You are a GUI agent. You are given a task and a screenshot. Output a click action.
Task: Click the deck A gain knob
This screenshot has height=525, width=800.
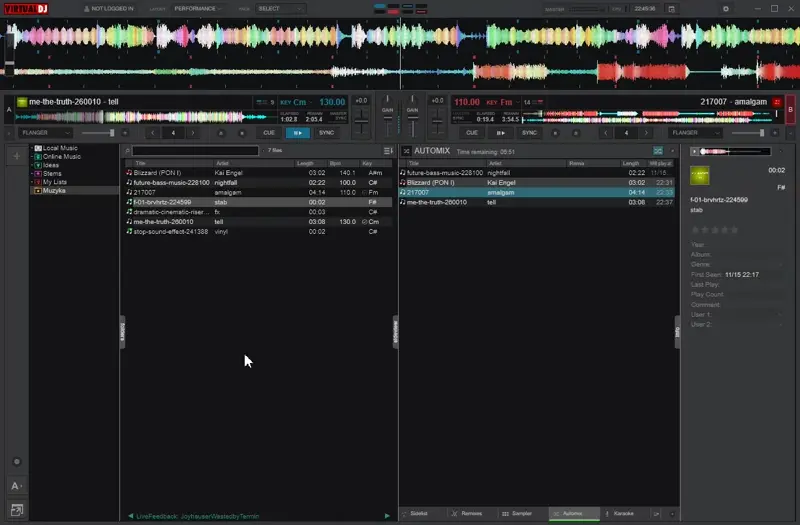(387, 99)
